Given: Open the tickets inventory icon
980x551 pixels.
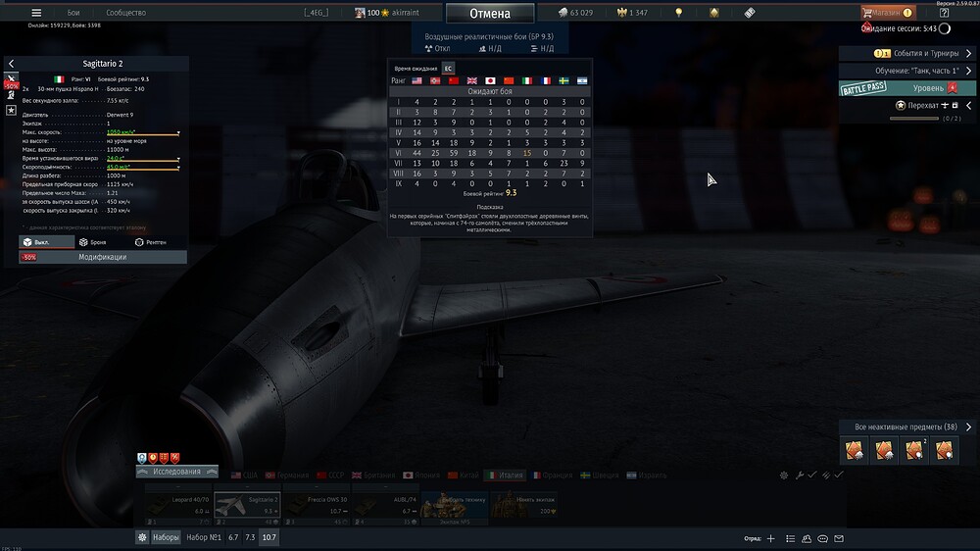Looking at the screenshot, I should [750, 13].
